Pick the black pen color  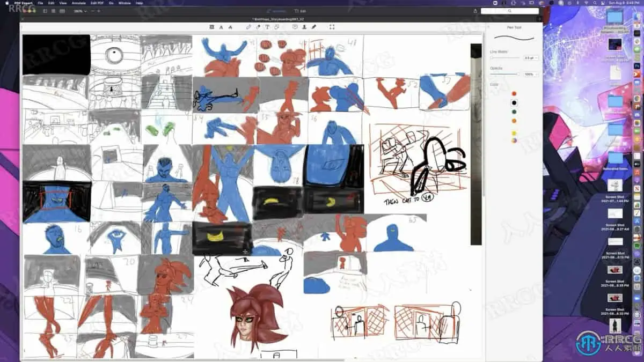click(x=514, y=102)
